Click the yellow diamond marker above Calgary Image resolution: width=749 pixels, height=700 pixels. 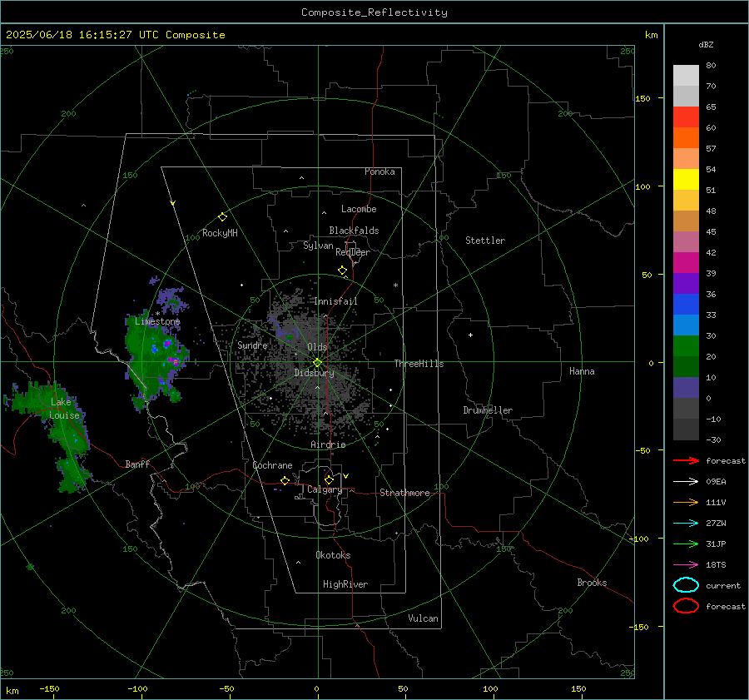coord(329,479)
